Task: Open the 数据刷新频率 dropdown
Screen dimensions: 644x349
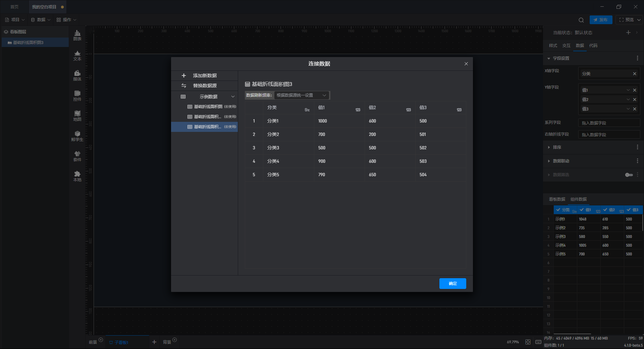Action: (302, 95)
